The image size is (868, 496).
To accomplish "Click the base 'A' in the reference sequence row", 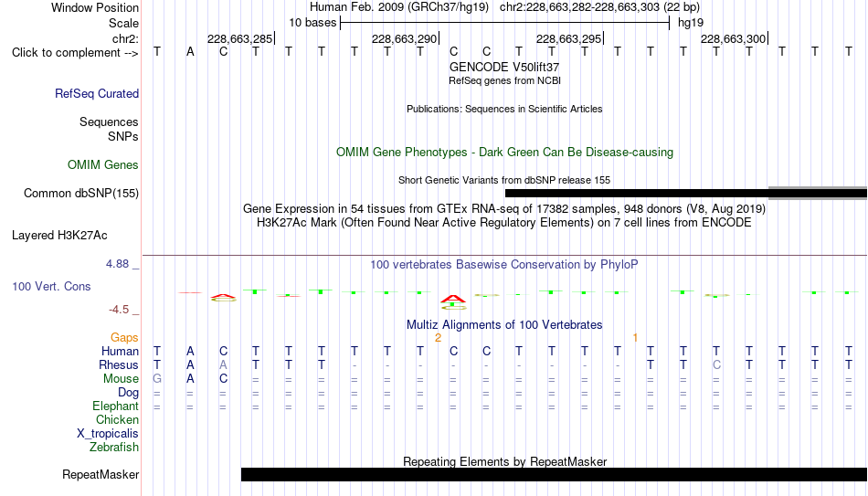I will click(x=190, y=52).
